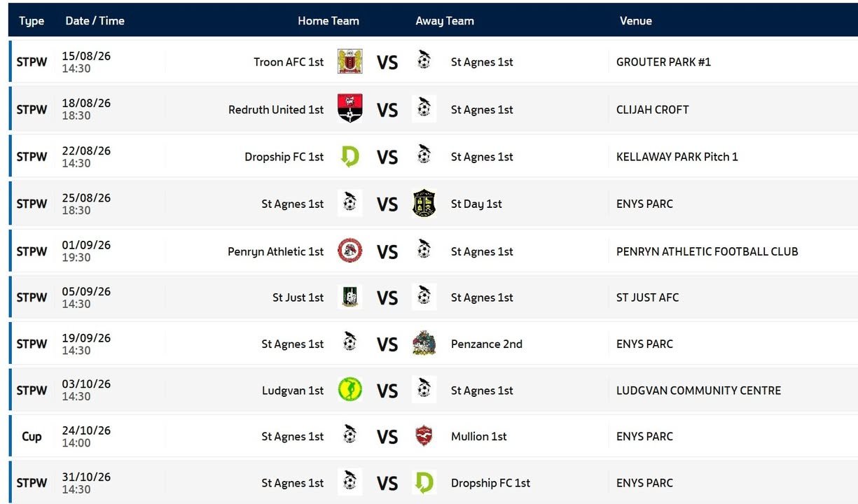Open the LUDGVAN COMMUNITY CENTRE venue
This screenshot has width=858, height=504.
click(x=698, y=390)
